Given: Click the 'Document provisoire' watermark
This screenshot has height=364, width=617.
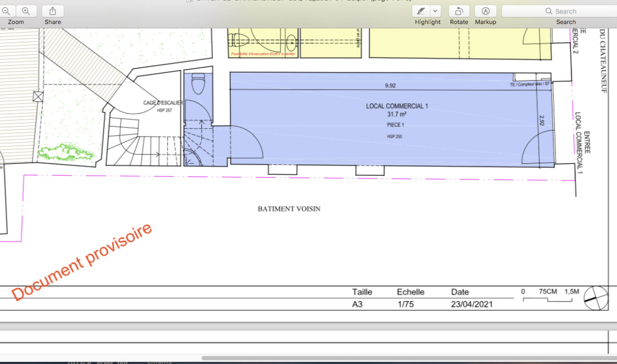Looking at the screenshot, I should pyautogui.click(x=82, y=261).
